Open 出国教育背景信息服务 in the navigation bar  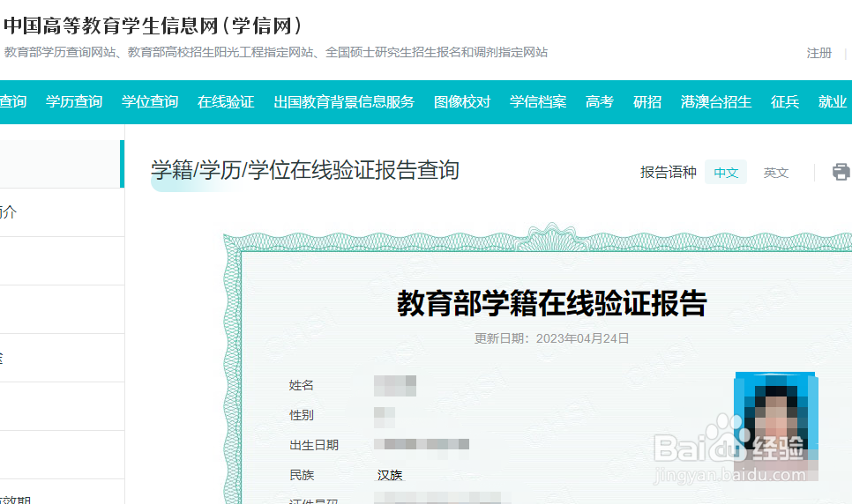click(344, 101)
